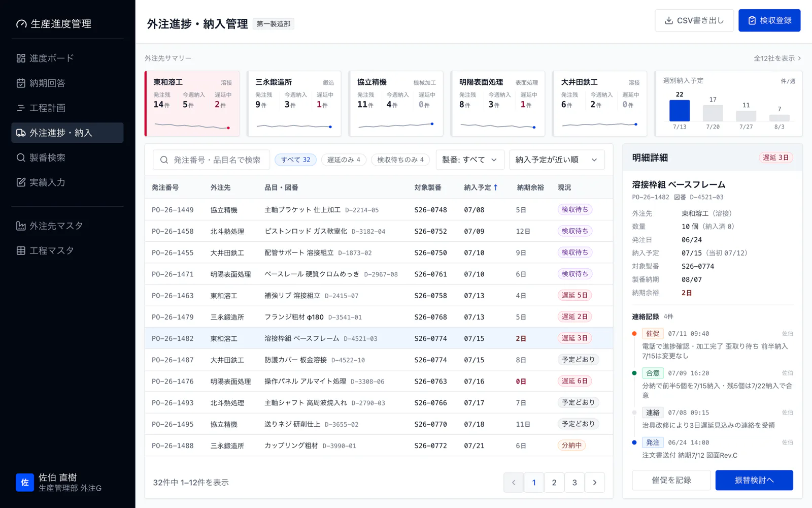
Task: Click the clipboard icon in 検収登録
Action: click(x=752, y=20)
